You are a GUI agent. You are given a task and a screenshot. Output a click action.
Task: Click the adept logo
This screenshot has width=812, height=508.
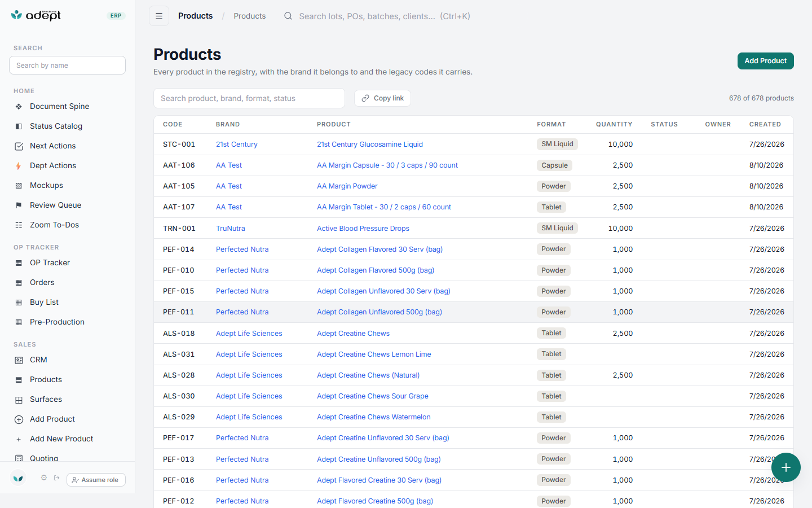(x=36, y=15)
